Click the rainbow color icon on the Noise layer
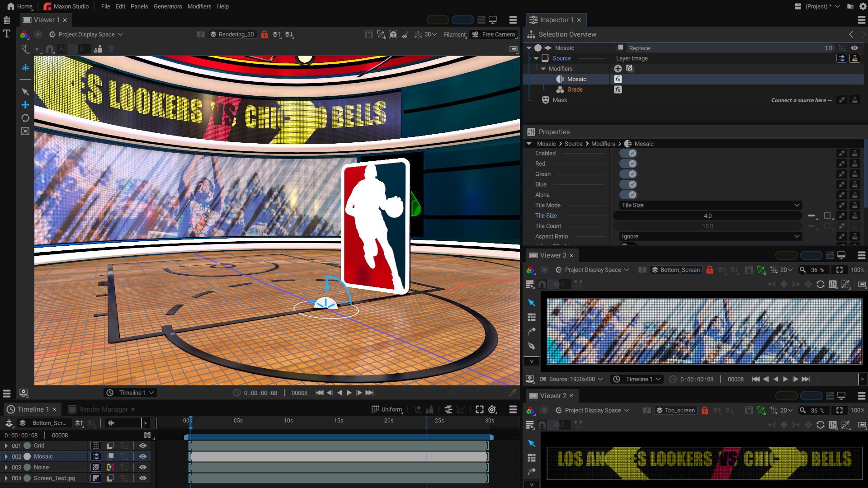This screenshot has height=488, width=868. (x=110, y=467)
